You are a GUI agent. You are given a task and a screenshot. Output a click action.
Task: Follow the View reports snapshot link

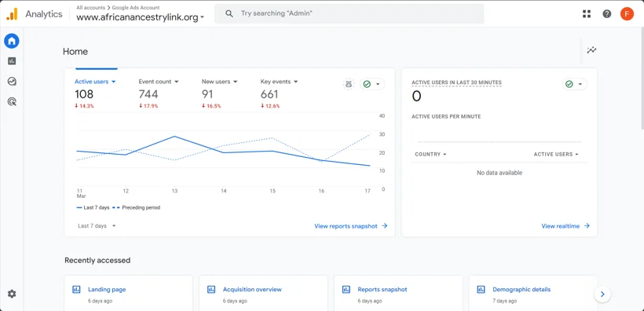click(x=351, y=226)
